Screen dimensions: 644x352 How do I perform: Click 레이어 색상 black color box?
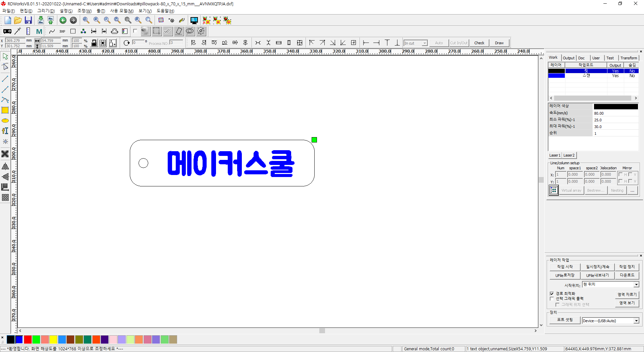pyautogui.click(x=616, y=107)
